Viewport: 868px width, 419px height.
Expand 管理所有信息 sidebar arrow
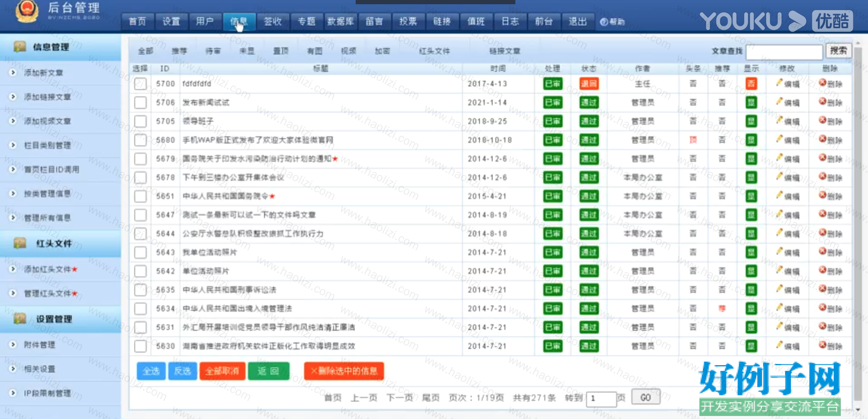click(x=13, y=218)
